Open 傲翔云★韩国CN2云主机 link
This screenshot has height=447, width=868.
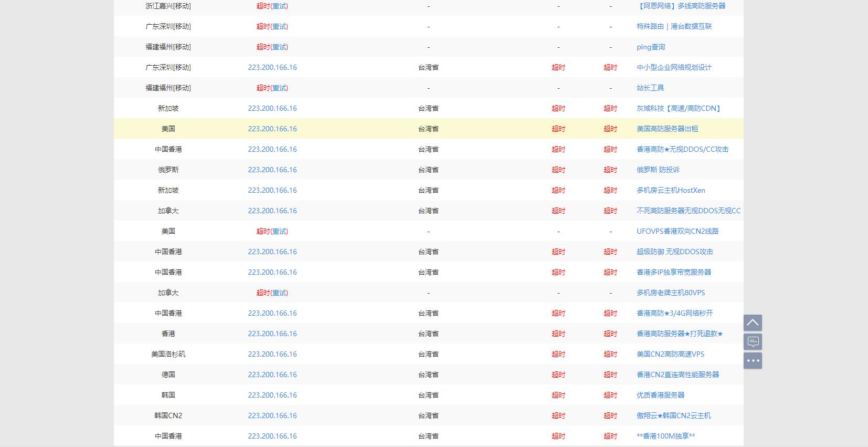(x=674, y=415)
